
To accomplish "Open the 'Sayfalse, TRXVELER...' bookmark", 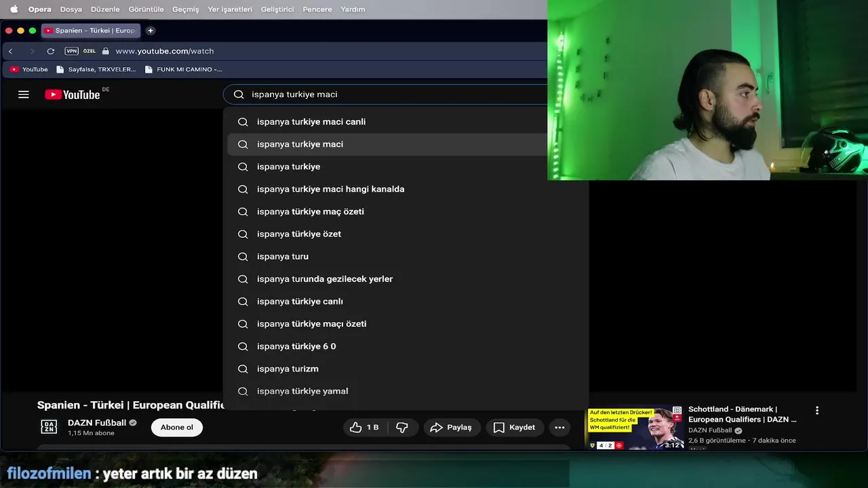I will pyautogui.click(x=96, y=69).
